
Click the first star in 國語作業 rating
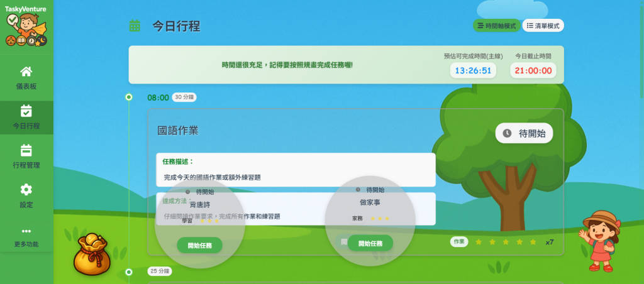pyautogui.click(x=479, y=242)
